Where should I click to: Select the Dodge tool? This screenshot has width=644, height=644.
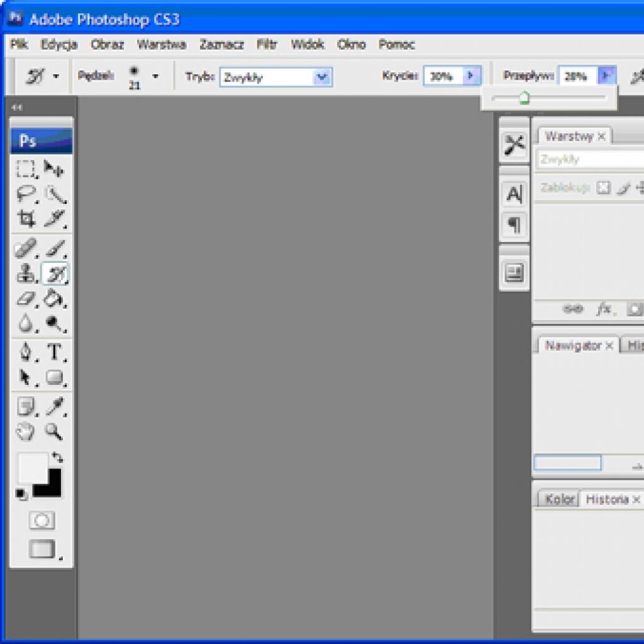pyautogui.click(x=55, y=324)
